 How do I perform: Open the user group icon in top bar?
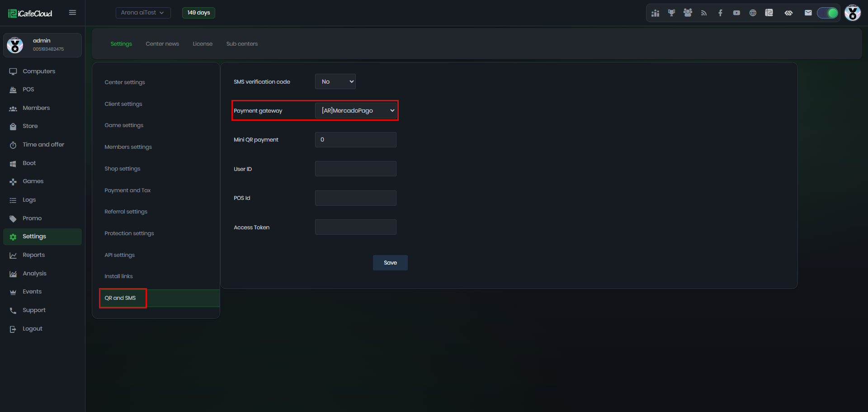pyautogui.click(x=688, y=13)
